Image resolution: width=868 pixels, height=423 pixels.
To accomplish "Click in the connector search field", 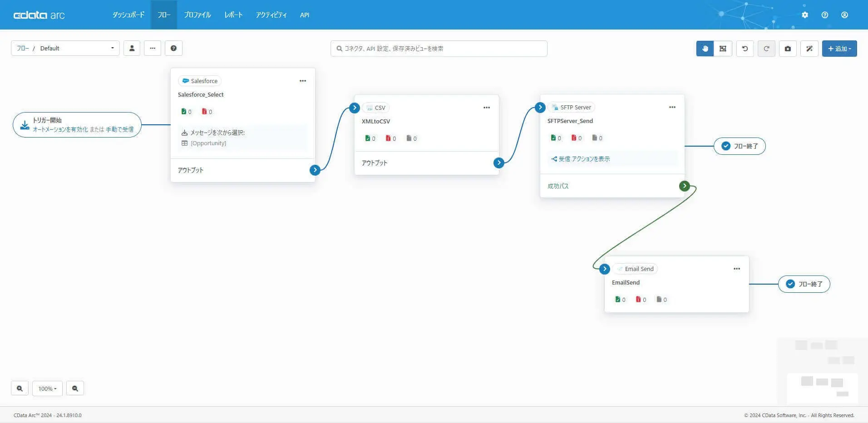I will 439,49.
